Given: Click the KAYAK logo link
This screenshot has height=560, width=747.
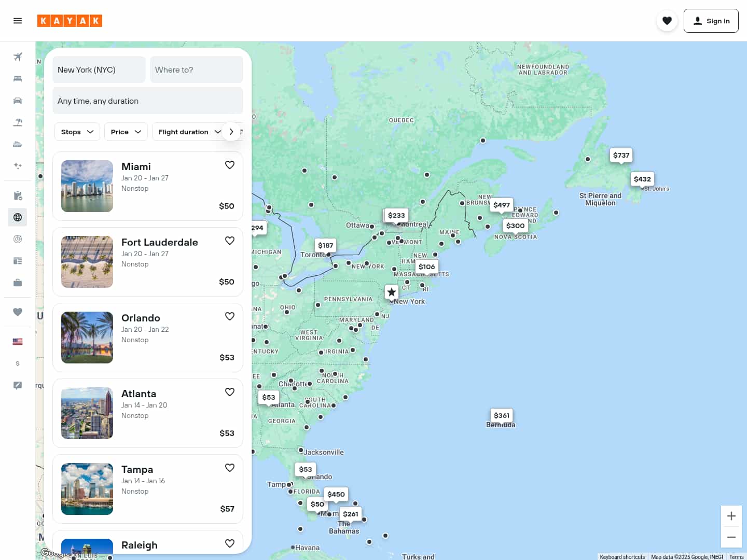Looking at the screenshot, I should 70,21.
